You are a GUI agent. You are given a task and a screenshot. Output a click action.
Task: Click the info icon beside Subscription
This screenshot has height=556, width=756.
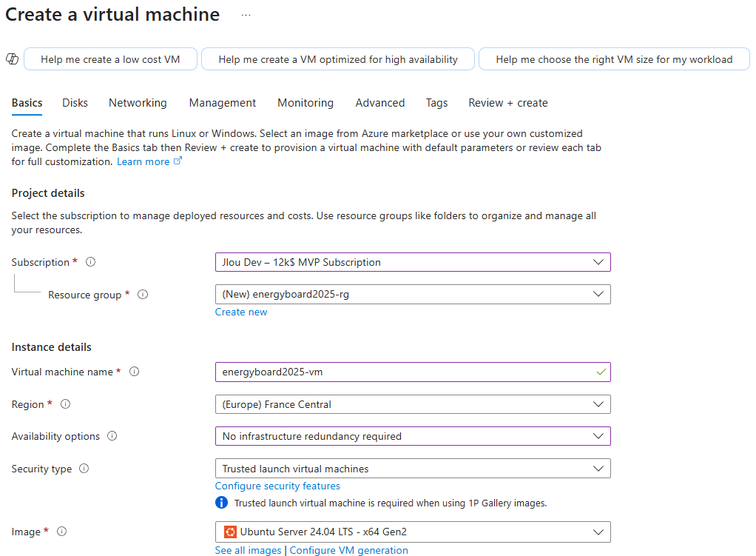point(91,262)
